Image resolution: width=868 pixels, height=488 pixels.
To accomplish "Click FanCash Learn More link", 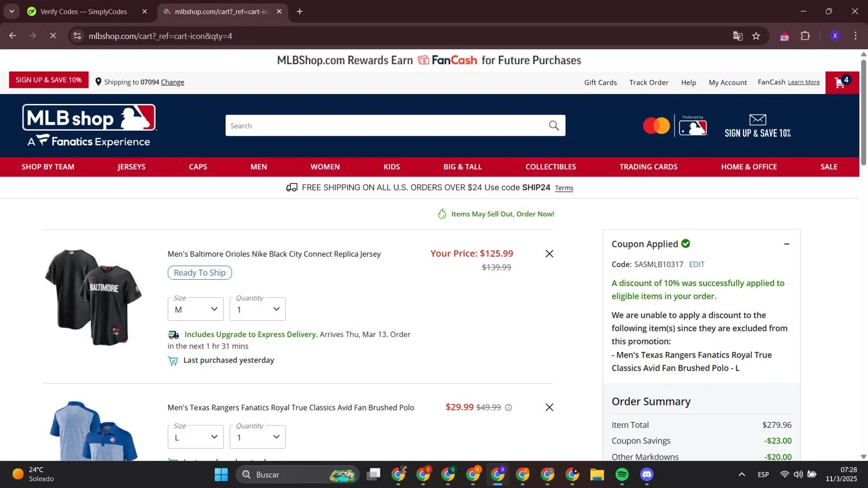I will click(x=804, y=82).
